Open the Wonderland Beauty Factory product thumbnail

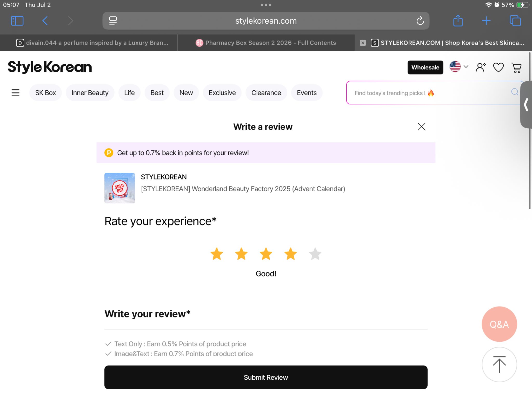coord(119,188)
